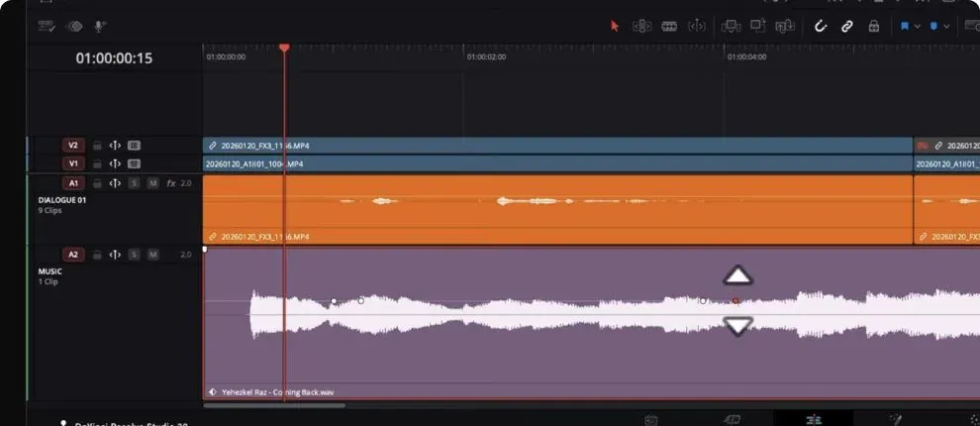Screen dimensions: 980x426
Task: Click the V1 track destination button
Action: click(73, 163)
